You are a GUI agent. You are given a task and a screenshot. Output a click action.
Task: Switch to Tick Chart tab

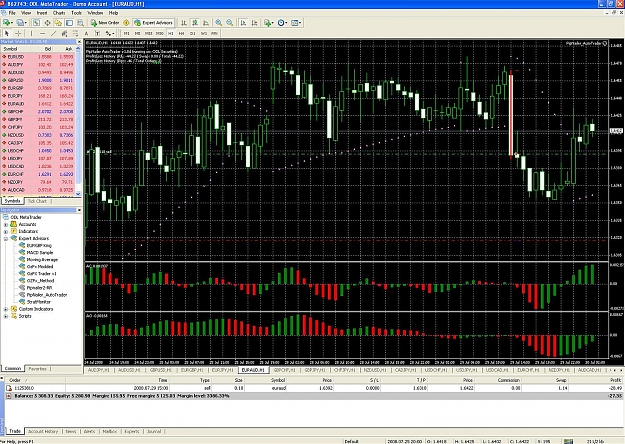coord(37,201)
